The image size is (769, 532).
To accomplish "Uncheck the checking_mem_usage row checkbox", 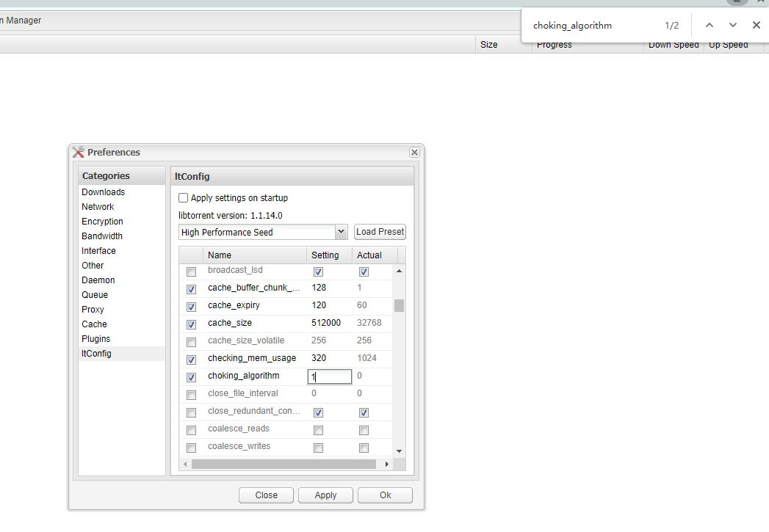I will coord(191,360).
